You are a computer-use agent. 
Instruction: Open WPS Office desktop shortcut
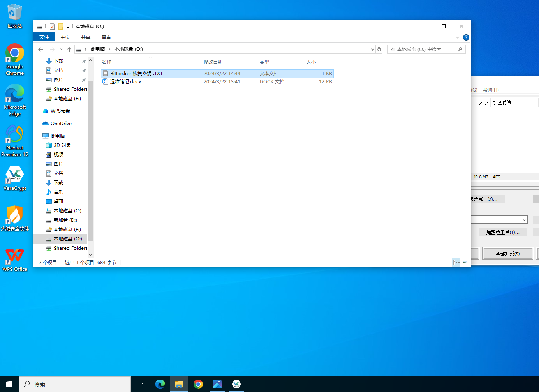pos(15,260)
